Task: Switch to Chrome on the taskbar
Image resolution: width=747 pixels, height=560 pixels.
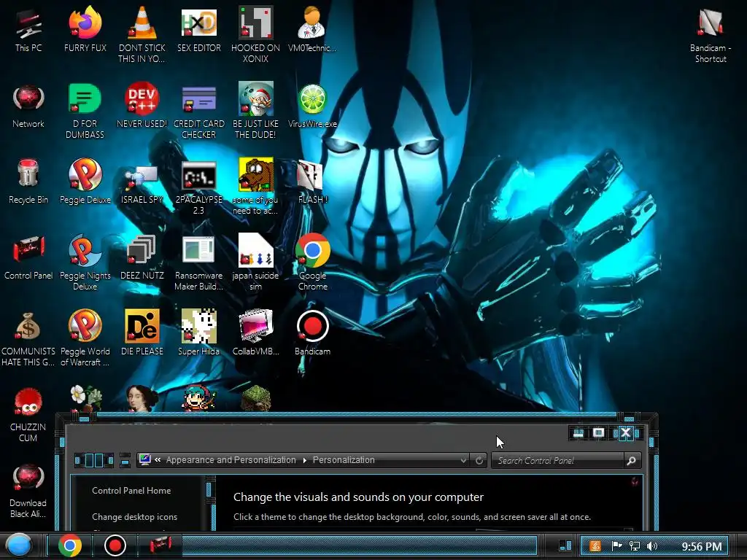Action: 69,545
